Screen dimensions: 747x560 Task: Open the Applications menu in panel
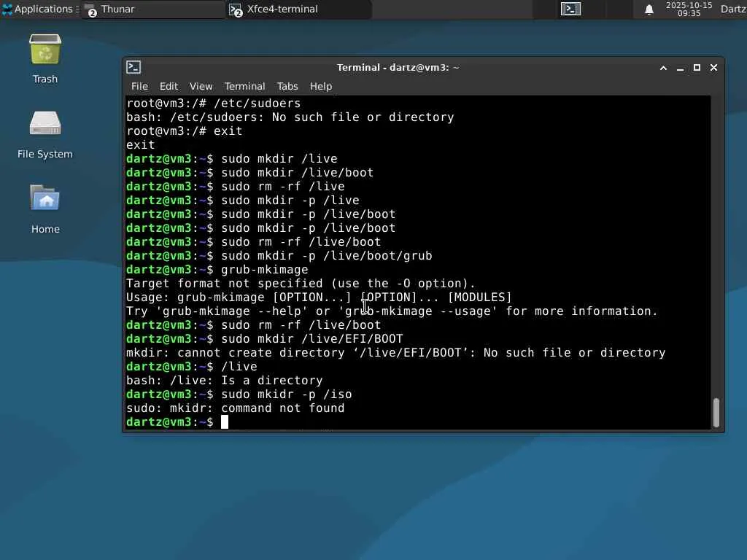(x=39, y=9)
